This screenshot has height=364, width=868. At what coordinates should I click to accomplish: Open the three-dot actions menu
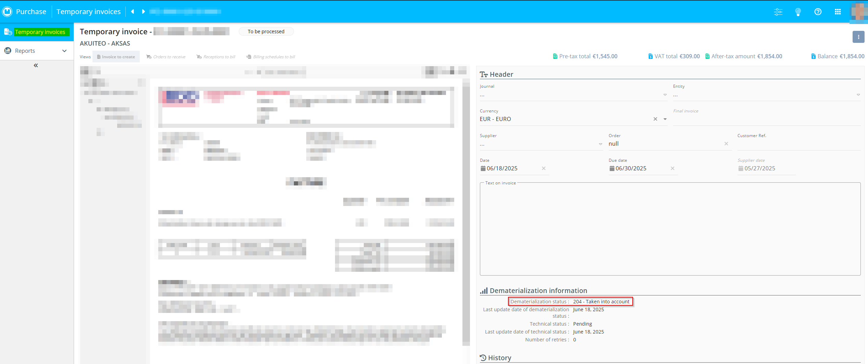coord(858,37)
